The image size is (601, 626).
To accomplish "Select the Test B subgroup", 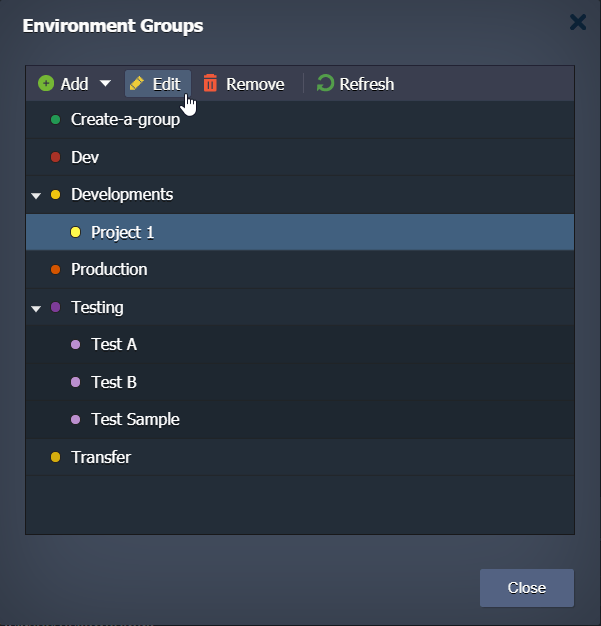I will [x=113, y=382].
